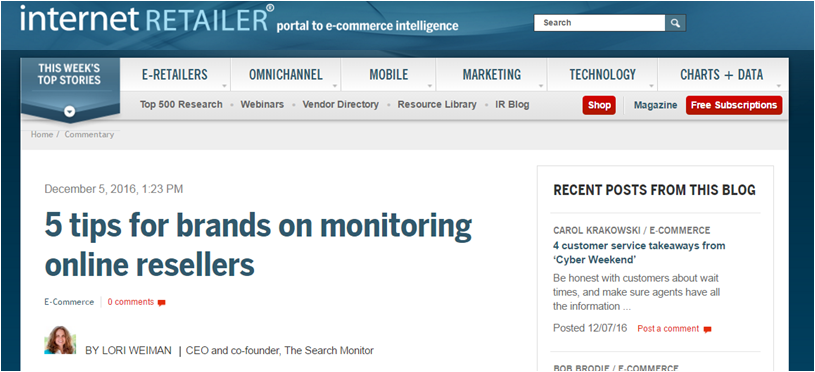Expand the Marketing dropdown arrow
Viewport: 815px width, 372px height.
541,86
